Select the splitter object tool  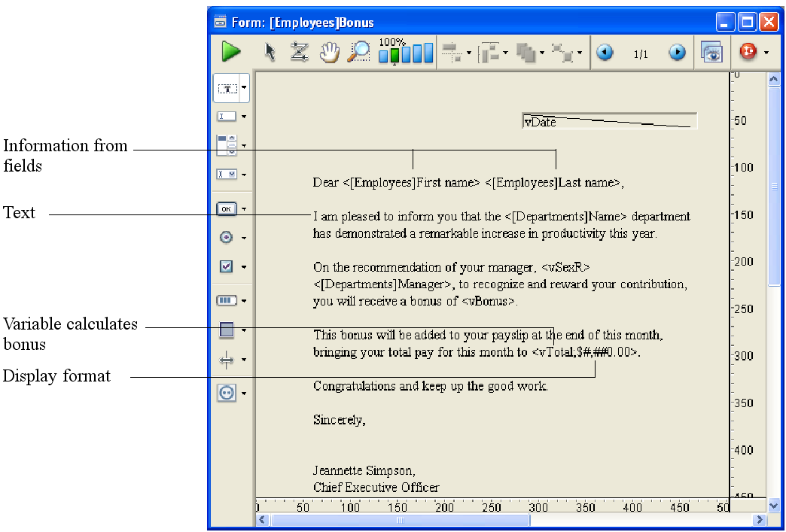click(226, 359)
